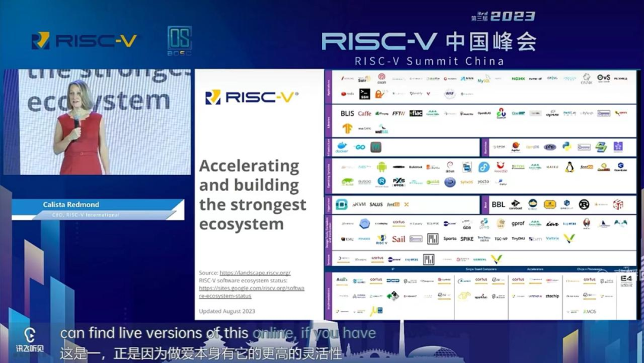The width and height of the screenshot is (644, 363).
Task: Click the SSH terminal logo
Action: click(x=364, y=94)
